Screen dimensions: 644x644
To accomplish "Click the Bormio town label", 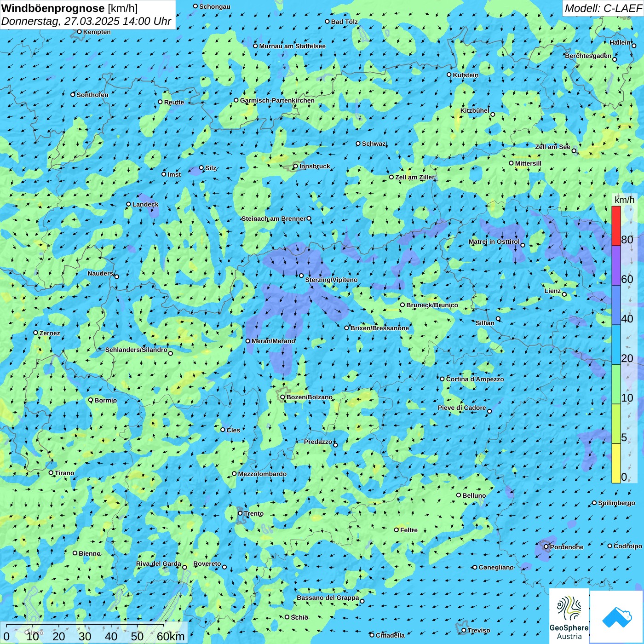I will tap(105, 400).
